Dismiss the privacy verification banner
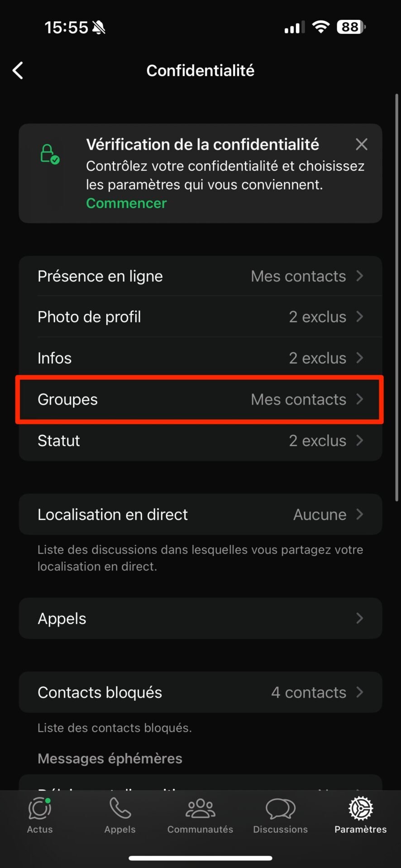 [361, 144]
